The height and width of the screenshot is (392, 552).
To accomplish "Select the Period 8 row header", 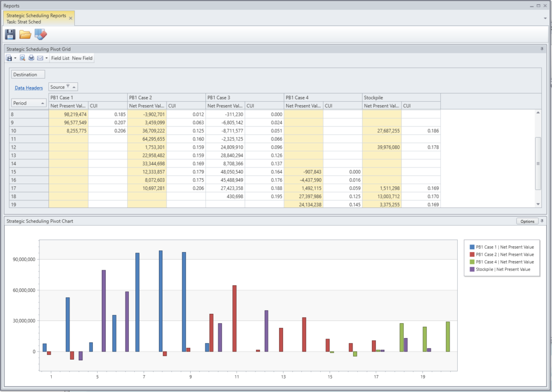I will pos(29,114).
